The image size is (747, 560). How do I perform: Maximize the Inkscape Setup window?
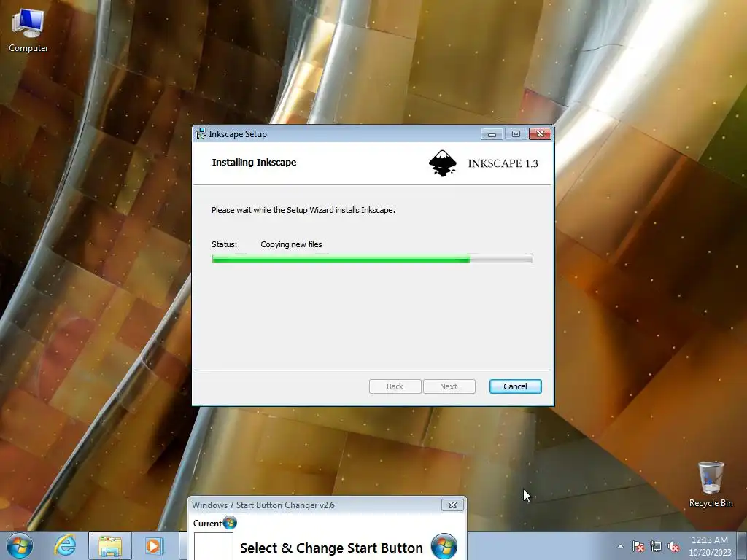pos(516,134)
